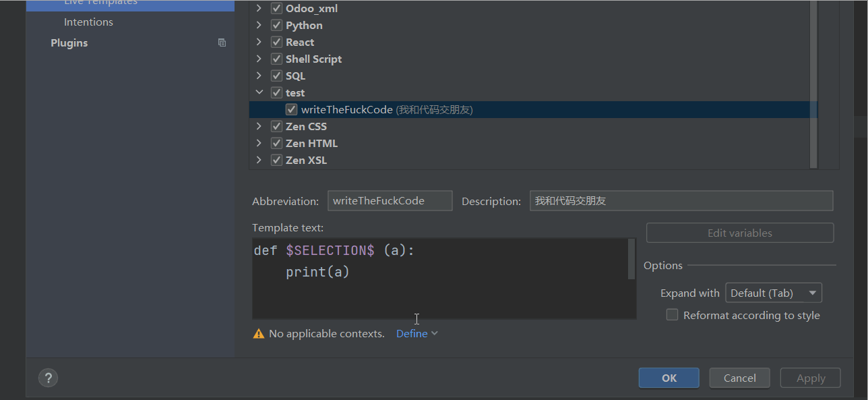Open Intentions in the settings sidebar
The image size is (868, 400).
click(x=88, y=22)
